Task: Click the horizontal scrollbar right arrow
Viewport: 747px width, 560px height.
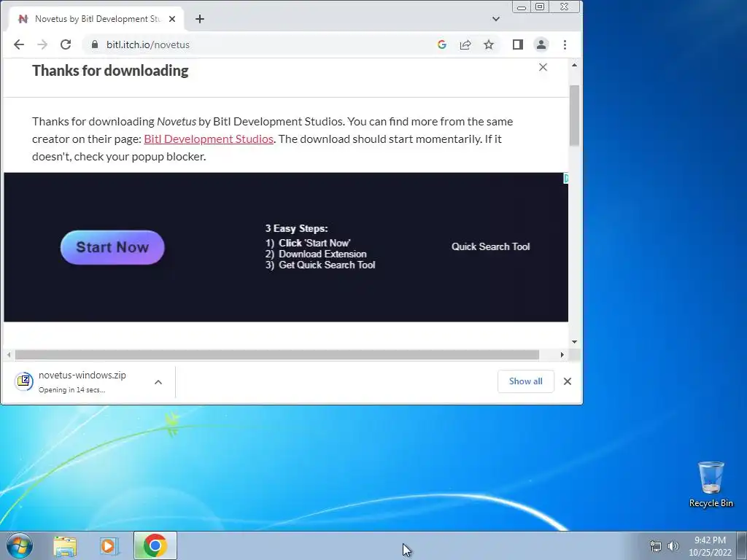Action: tap(562, 355)
